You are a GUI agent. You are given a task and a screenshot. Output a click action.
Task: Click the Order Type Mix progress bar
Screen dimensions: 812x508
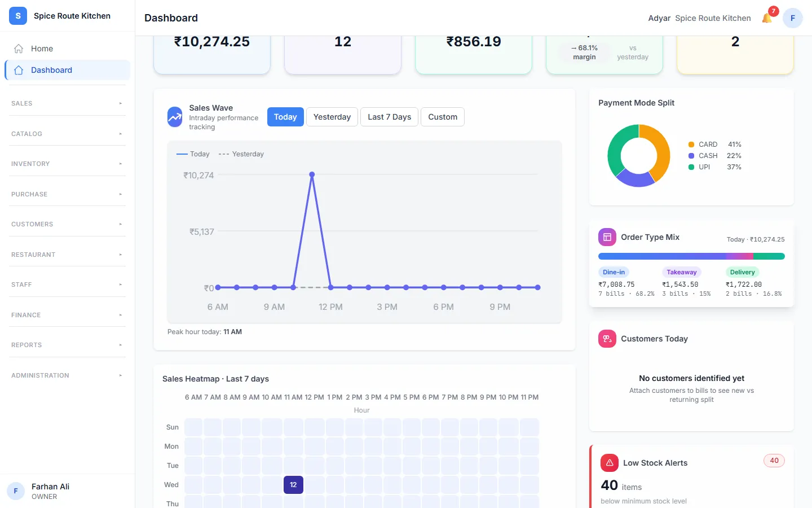coord(691,256)
